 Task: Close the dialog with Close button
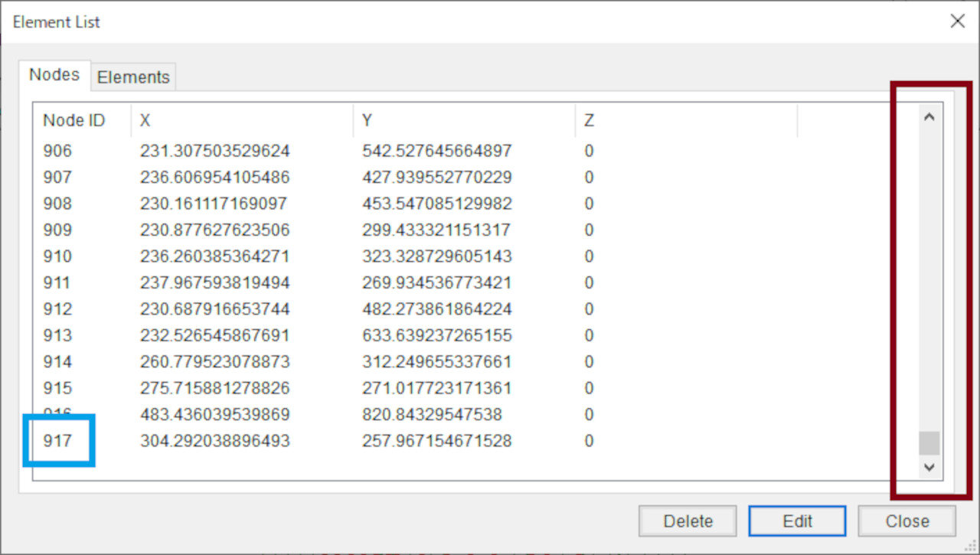point(906,521)
